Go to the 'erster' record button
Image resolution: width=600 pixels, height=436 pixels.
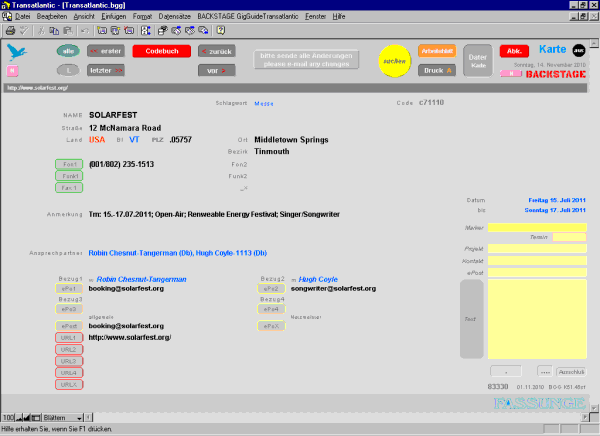pyautogui.click(x=106, y=50)
